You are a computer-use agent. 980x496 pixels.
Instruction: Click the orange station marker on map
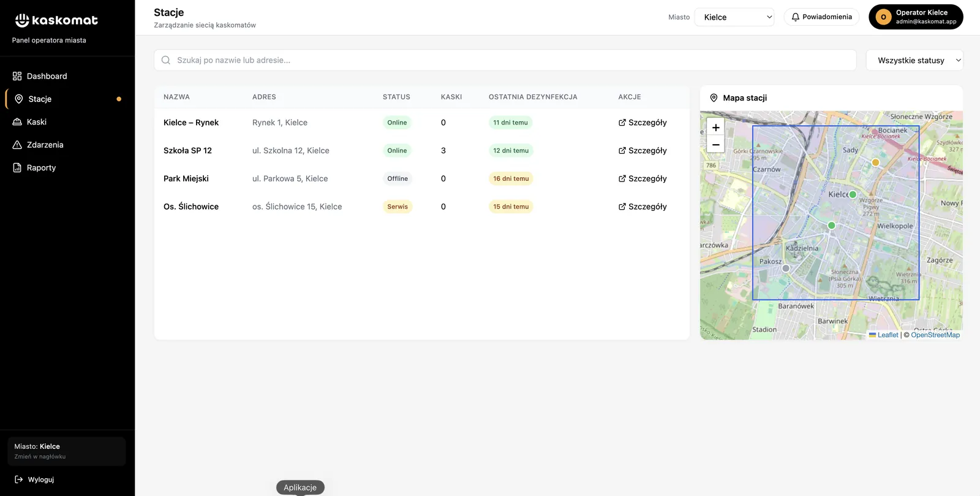pos(876,162)
